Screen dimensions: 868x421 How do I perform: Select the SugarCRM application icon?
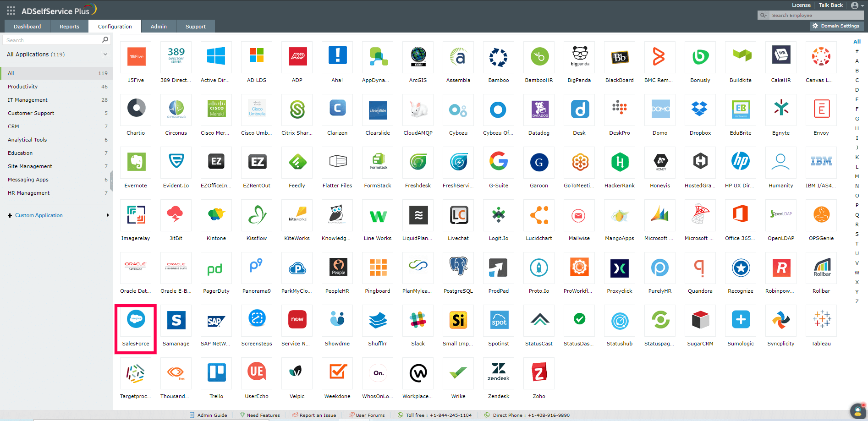700,320
